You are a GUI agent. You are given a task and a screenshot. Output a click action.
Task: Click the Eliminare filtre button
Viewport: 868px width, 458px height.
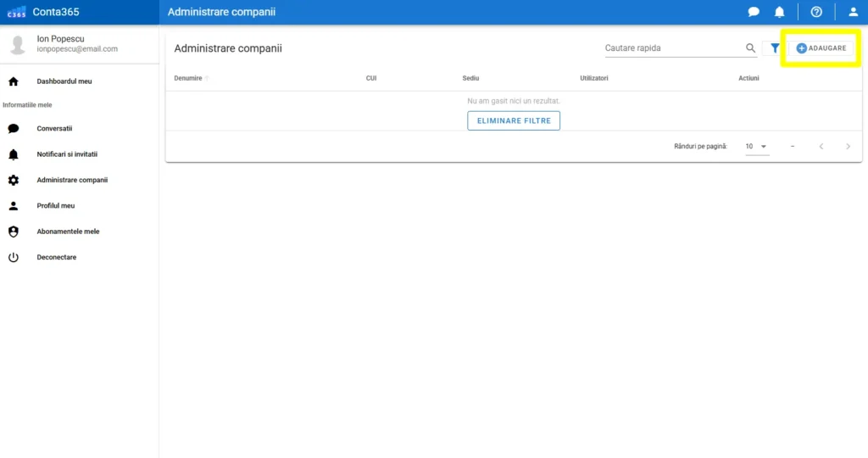pos(514,120)
